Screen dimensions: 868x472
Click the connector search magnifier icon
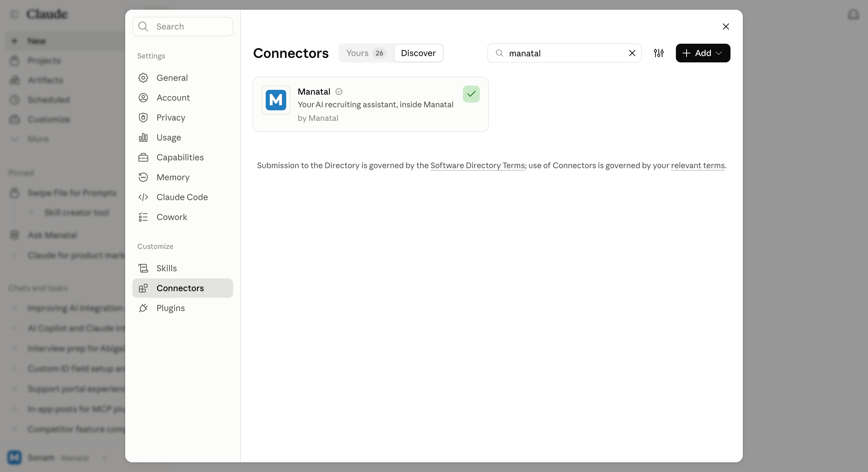[499, 53]
